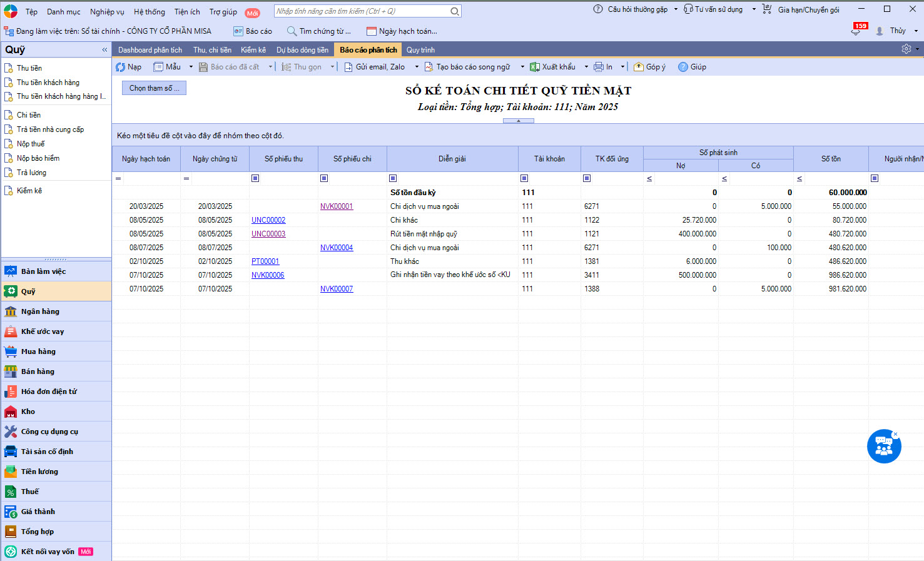
Task: Click the Chọn tham số button
Action: tap(154, 88)
